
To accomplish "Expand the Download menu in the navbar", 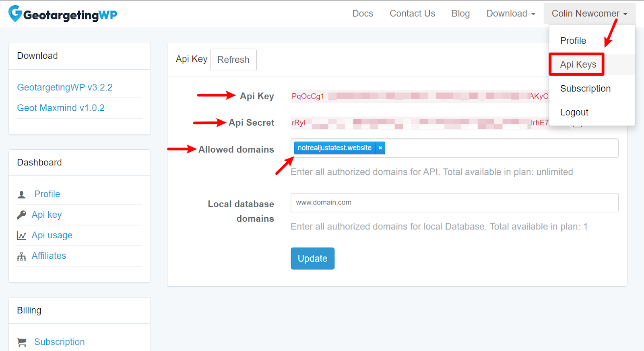I will coord(511,14).
